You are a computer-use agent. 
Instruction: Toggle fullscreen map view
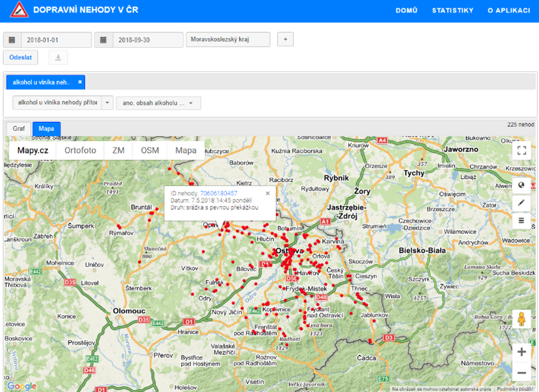(x=521, y=151)
